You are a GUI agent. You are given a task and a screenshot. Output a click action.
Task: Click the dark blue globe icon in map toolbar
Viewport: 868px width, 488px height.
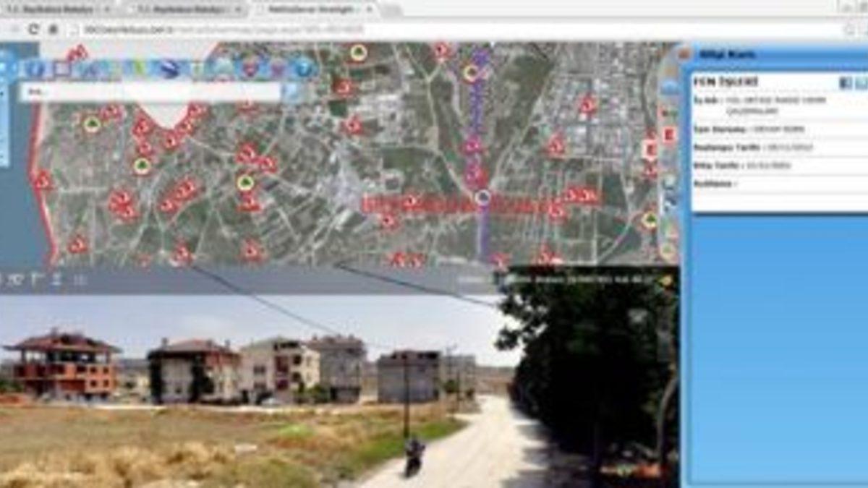point(169,69)
